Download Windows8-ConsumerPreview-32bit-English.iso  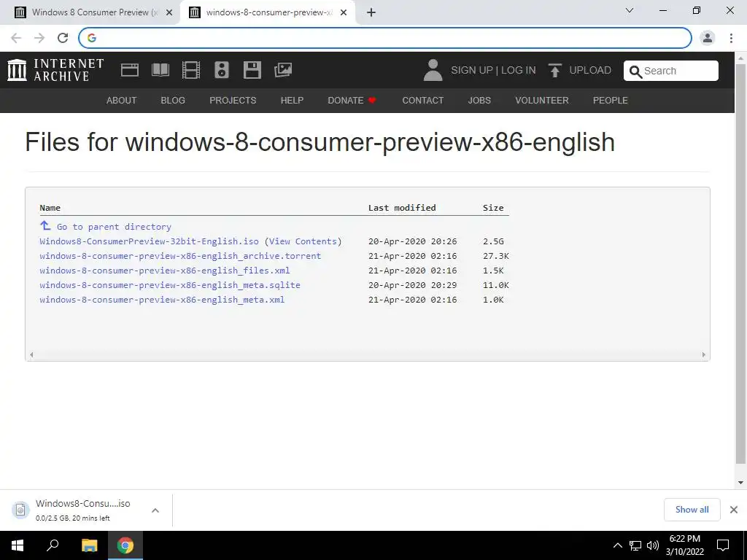pos(149,241)
